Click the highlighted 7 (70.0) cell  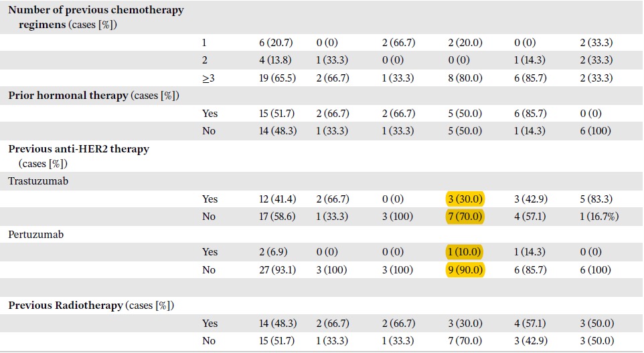tap(465, 216)
